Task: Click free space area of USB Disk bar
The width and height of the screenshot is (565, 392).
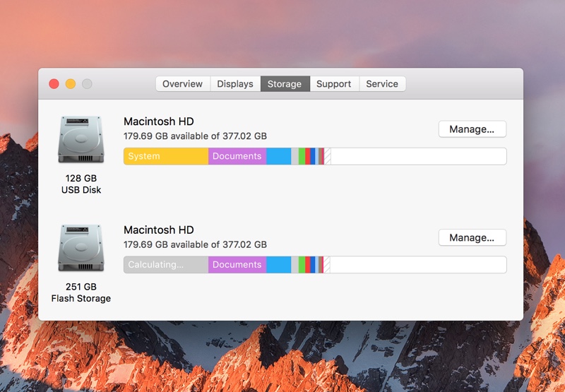Action: (418, 156)
